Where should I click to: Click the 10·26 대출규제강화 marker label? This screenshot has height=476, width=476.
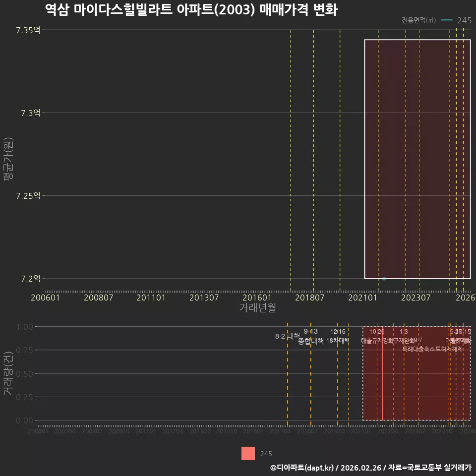pos(377,336)
